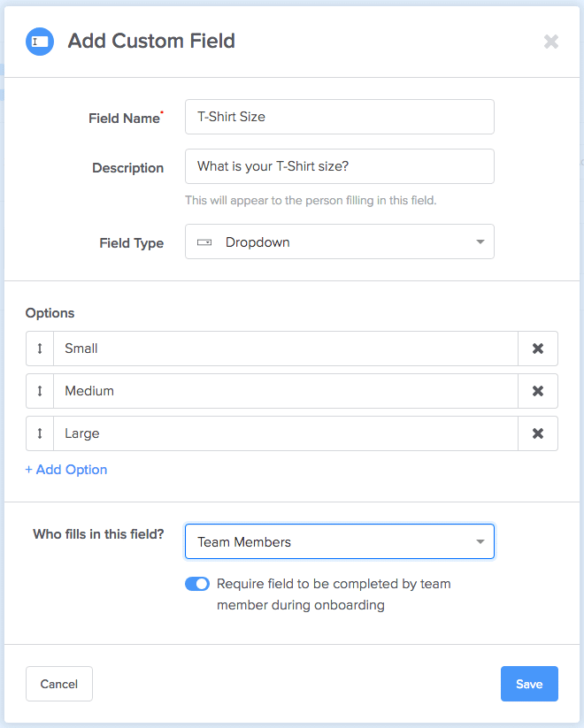This screenshot has height=728, width=584.
Task: Click the Description text field
Action: tap(340, 166)
